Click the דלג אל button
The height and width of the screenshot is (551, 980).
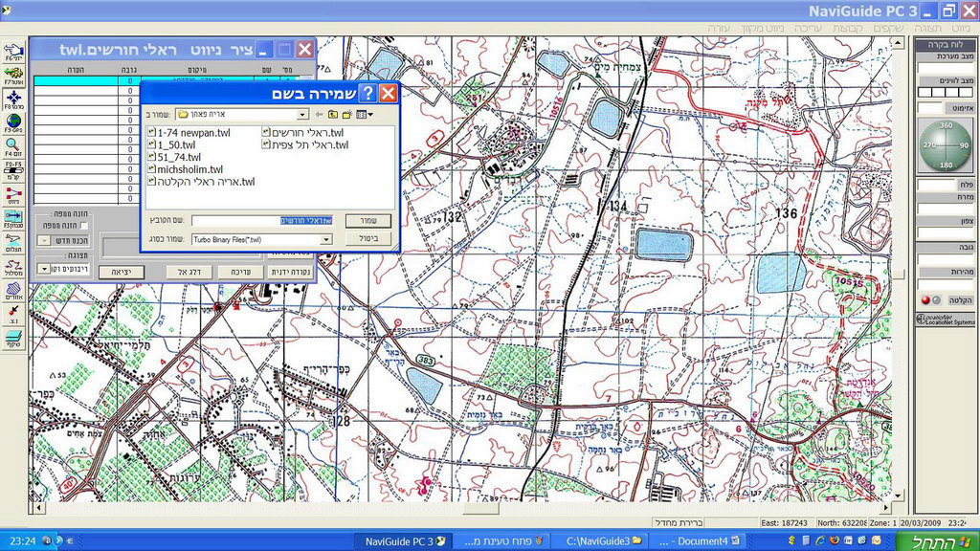click(x=189, y=272)
